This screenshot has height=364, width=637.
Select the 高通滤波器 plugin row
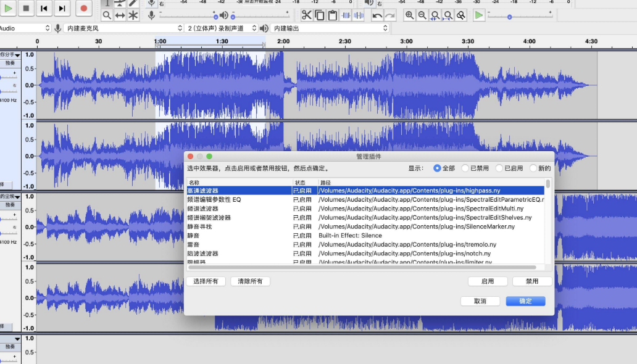[x=365, y=191]
